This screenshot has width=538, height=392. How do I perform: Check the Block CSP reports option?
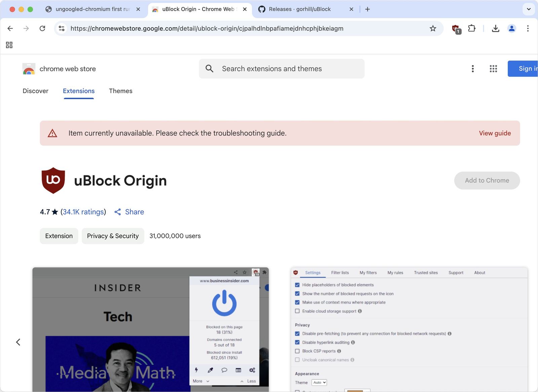tap(297, 351)
